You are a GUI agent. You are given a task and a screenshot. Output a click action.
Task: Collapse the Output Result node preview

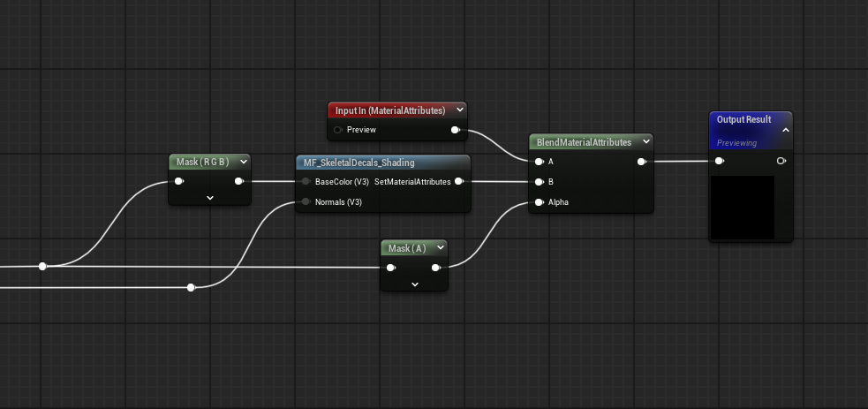point(785,130)
